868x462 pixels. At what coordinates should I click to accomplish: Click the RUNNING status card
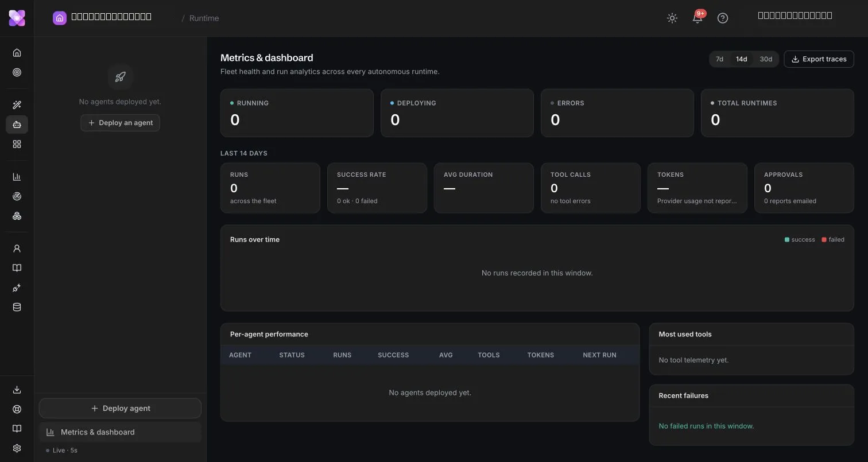[297, 112]
